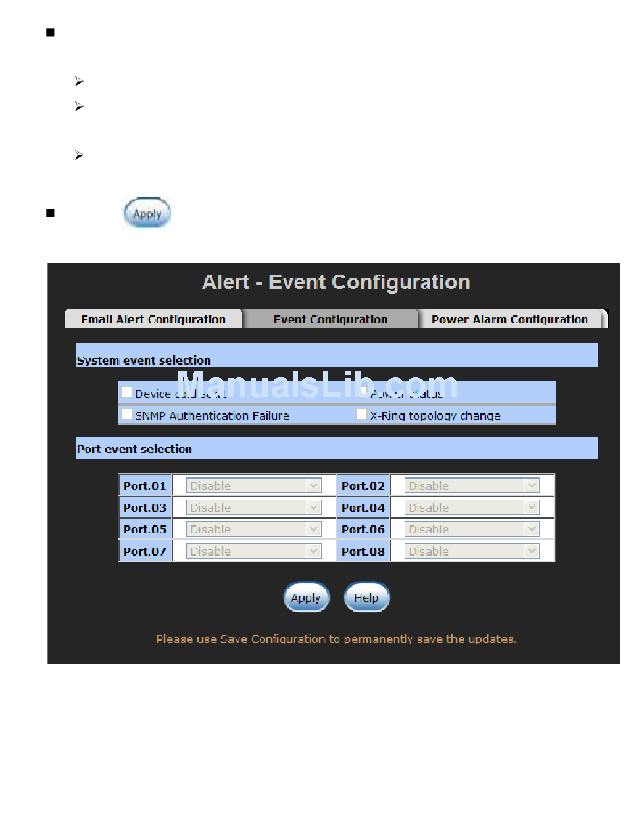625x840 pixels.
Task: Click the Port.01 label cell
Action: pyautogui.click(x=145, y=486)
